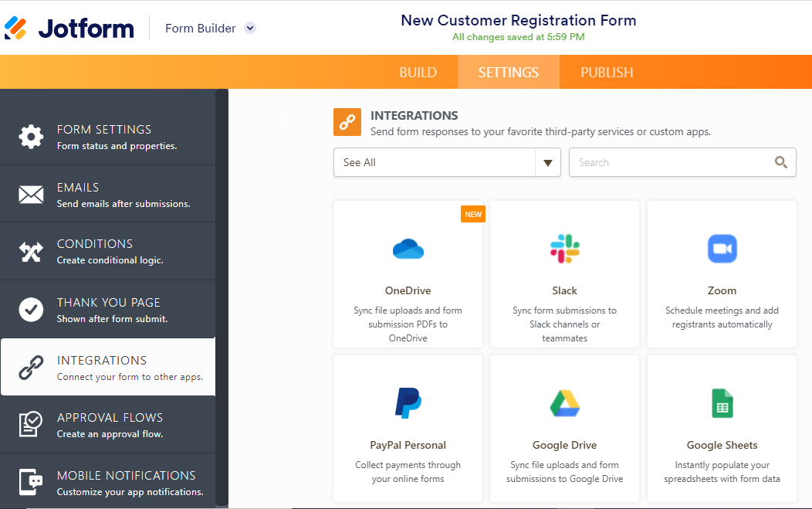The height and width of the screenshot is (509, 812).
Task: Switch to the BUILD tab
Action: pyautogui.click(x=418, y=72)
